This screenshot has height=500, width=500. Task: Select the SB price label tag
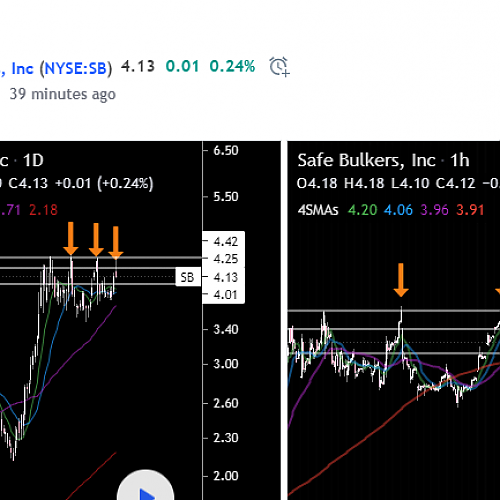pyautogui.click(x=188, y=277)
